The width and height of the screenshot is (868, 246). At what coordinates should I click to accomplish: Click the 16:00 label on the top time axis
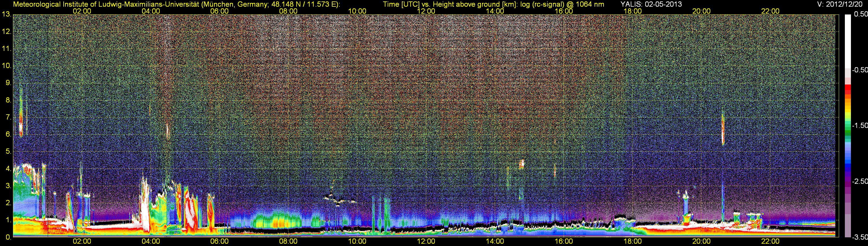(x=564, y=11)
